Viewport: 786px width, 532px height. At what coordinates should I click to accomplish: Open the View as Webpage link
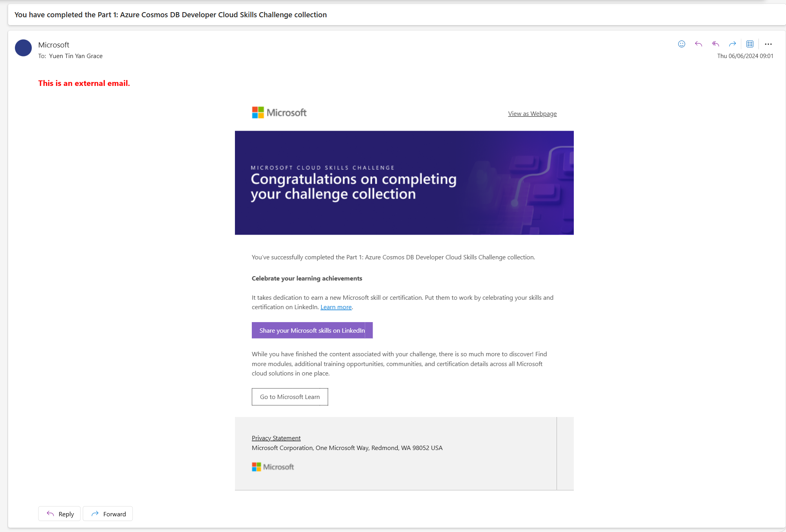point(532,114)
